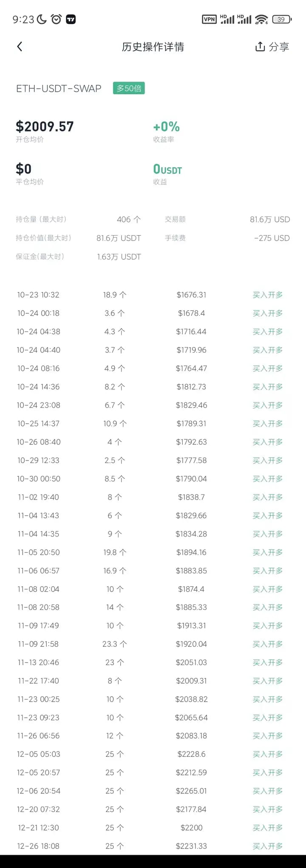Tap the VPN status indicator
Image resolution: width=306 pixels, height=868 pixels.
pyautogui.click(x=209, y=19)
